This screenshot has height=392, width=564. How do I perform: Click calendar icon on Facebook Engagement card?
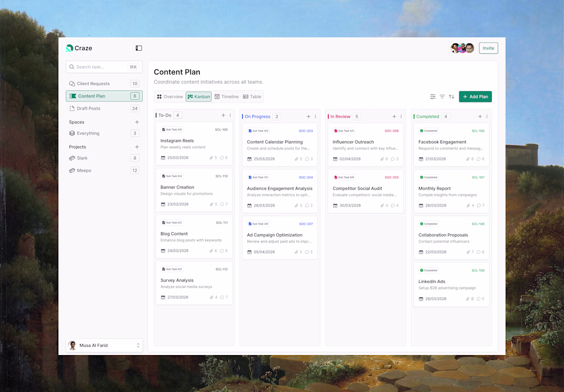click(421, 159)
